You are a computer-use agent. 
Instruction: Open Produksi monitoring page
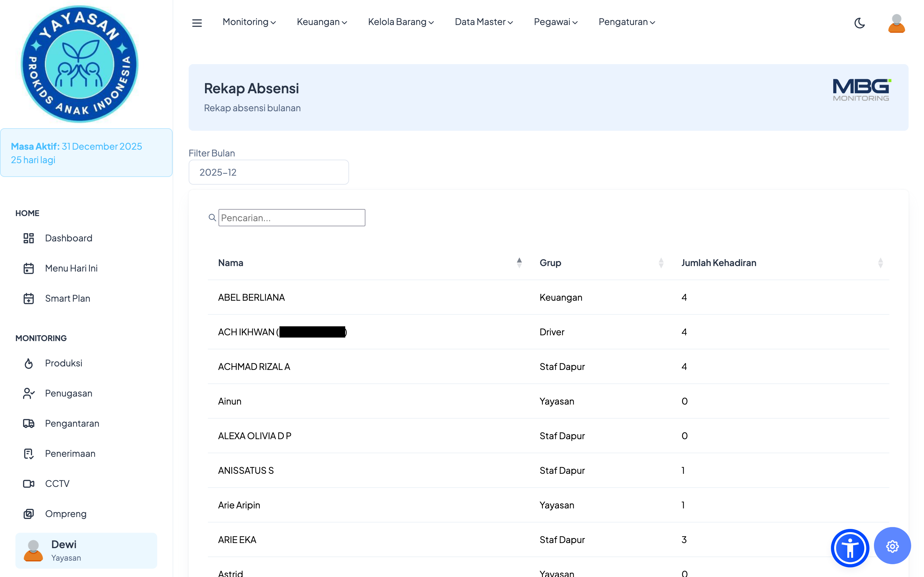point(64,363)
